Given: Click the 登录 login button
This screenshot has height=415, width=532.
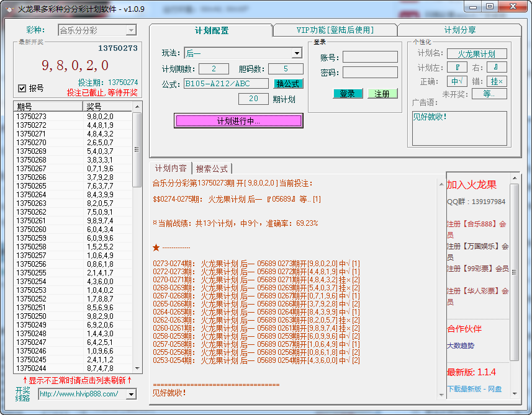Looking at the screenshot, I should (x=348, y=94).
